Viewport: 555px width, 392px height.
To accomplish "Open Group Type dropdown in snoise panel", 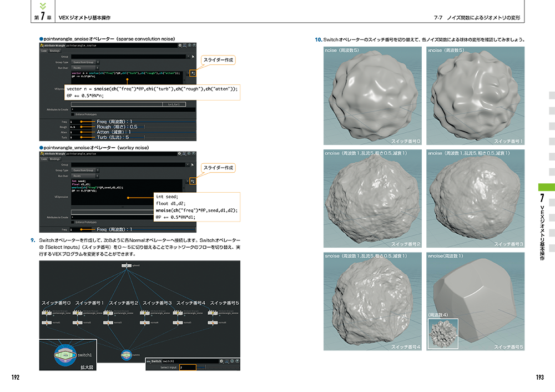I will (86, 62).
